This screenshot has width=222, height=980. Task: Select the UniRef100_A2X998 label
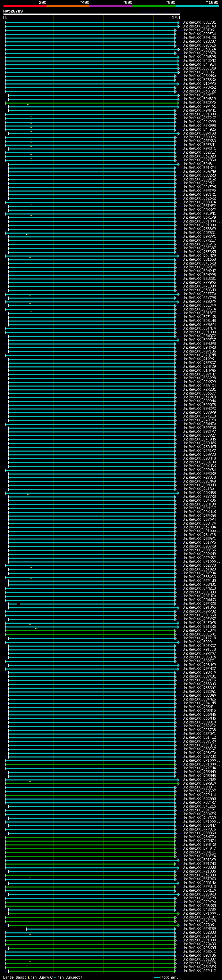[x=199, y=125]
